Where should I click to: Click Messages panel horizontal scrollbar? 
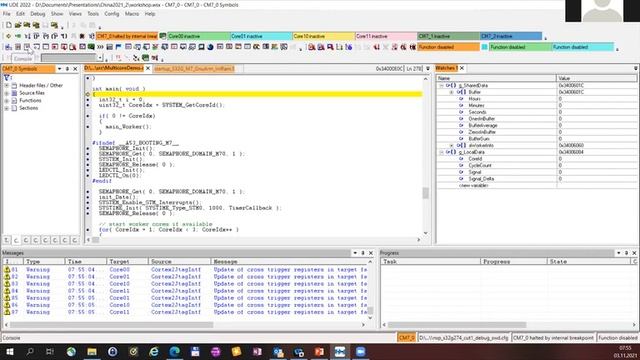111,325
